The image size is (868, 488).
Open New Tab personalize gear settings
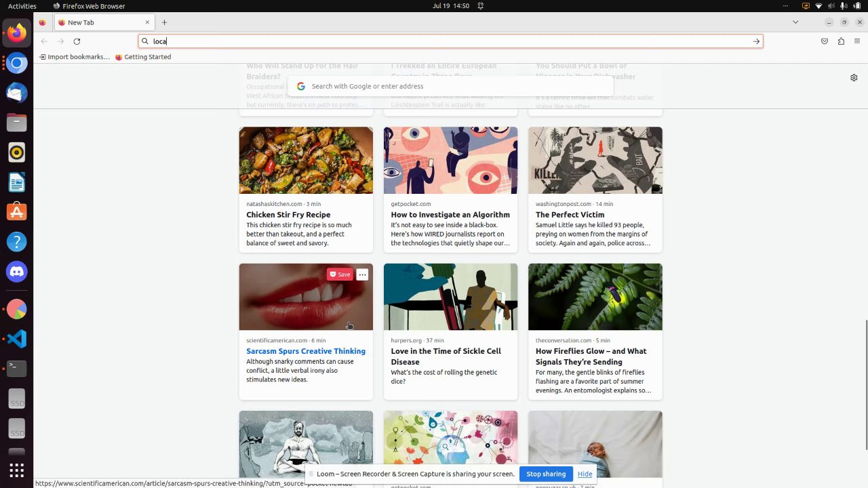854,77
